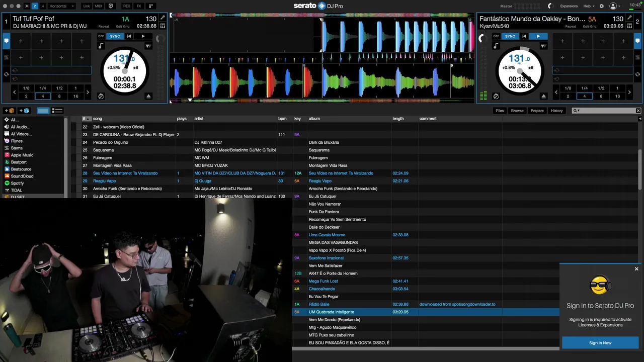Open the Help dropdown menu

589,6
